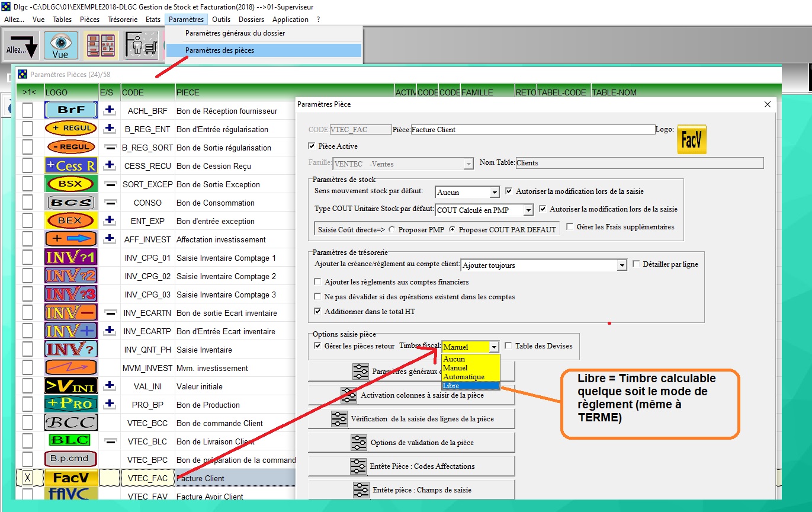812x512 pixels.
Task: Select the +Cess R logo icon
Action: (x=70, y=165)
